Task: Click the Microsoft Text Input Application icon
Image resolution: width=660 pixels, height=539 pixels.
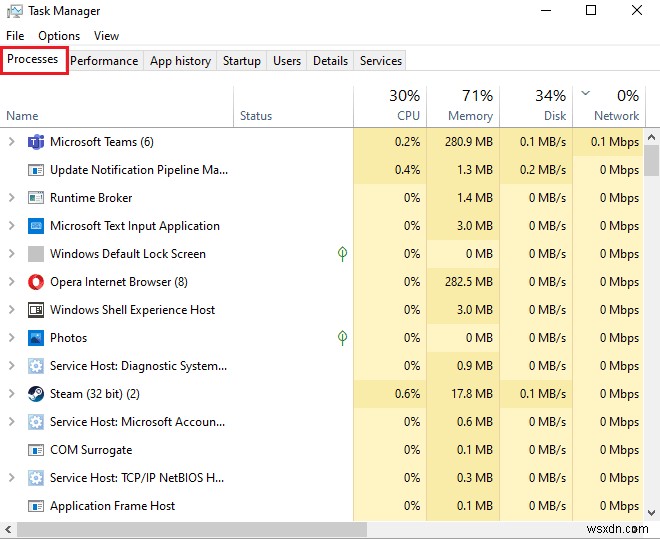Action: 36,226
